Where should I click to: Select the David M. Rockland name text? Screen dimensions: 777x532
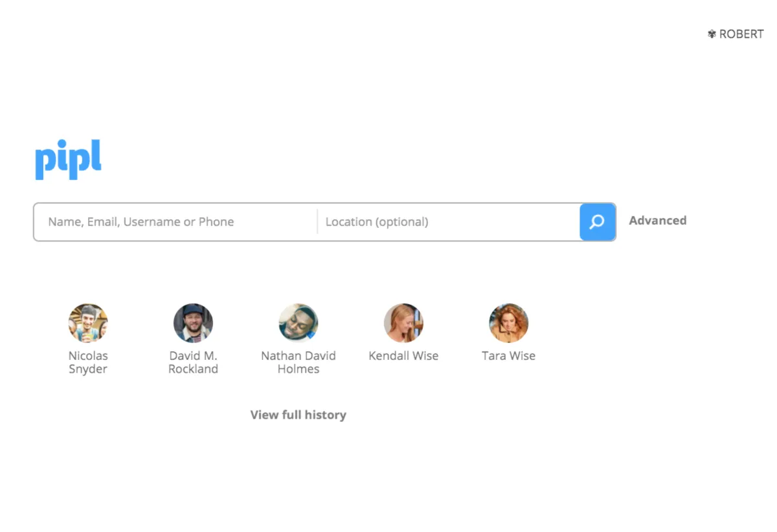(x=193, y=362)
